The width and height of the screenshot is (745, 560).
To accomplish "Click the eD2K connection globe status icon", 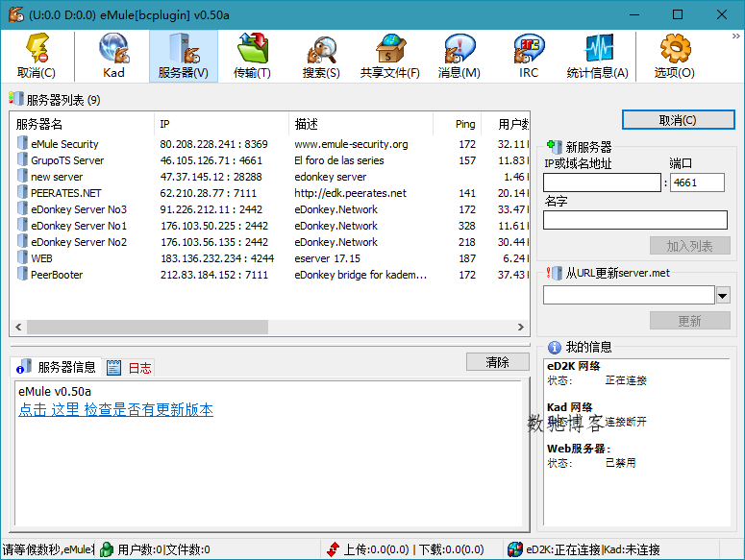I will coord(515,549).
